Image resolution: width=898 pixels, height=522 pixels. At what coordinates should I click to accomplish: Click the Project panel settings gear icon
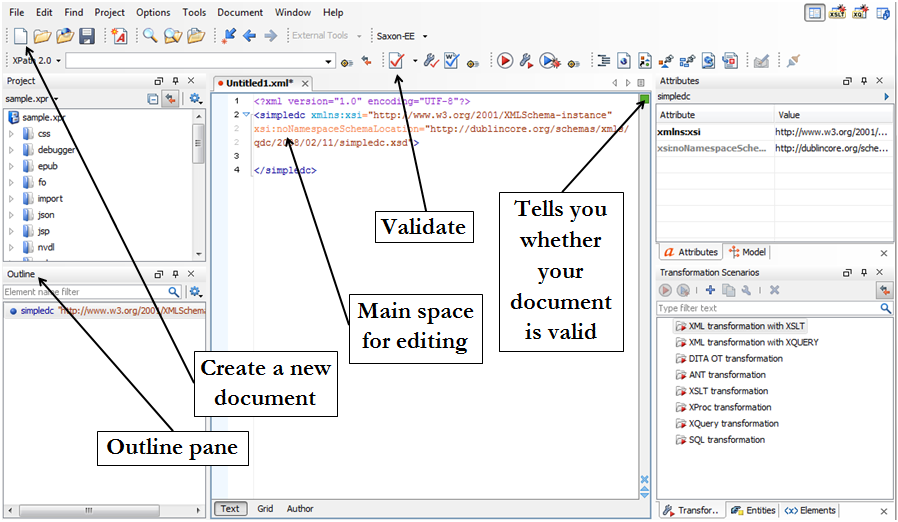pos(195,99)
